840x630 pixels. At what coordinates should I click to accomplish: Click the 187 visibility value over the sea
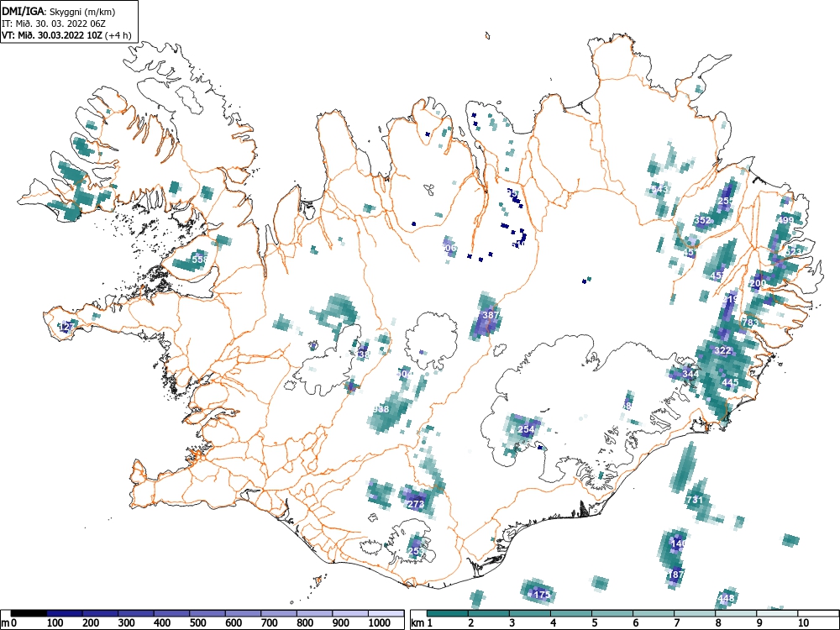676,575
